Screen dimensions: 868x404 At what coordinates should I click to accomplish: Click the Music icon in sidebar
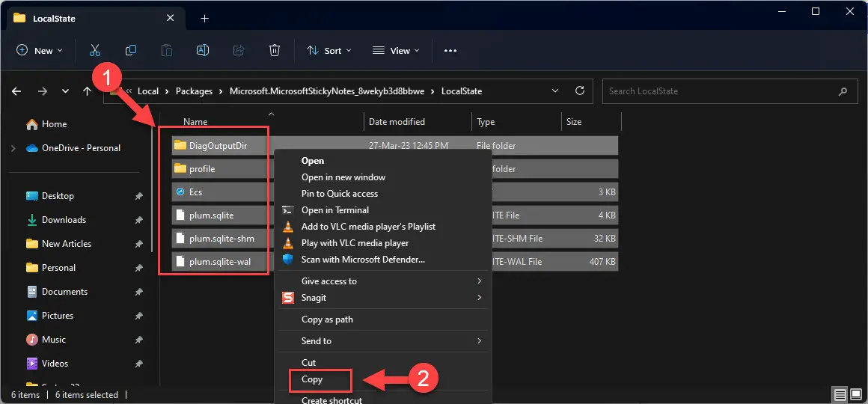tap(32, 339)
